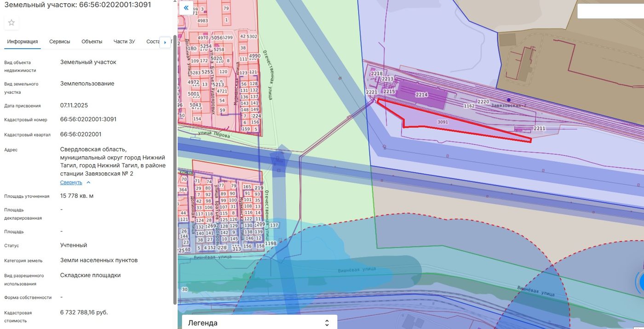Image resolution: width=644 pixels, height=329 pixels.
Task: Select building parcel 2214 on map
Action: [x=421, y=95]
